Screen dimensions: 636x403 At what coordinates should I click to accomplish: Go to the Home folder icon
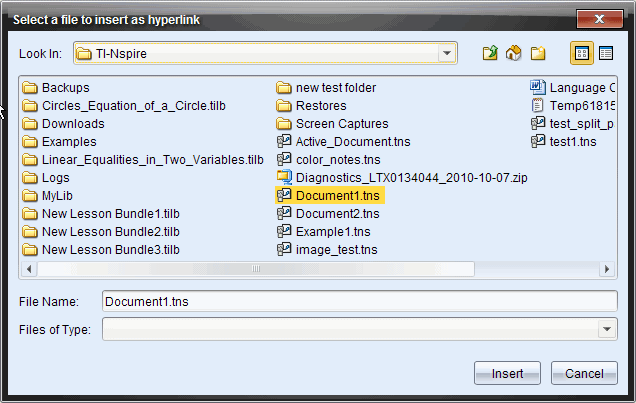pyautogui.click(x=514, y=53)
